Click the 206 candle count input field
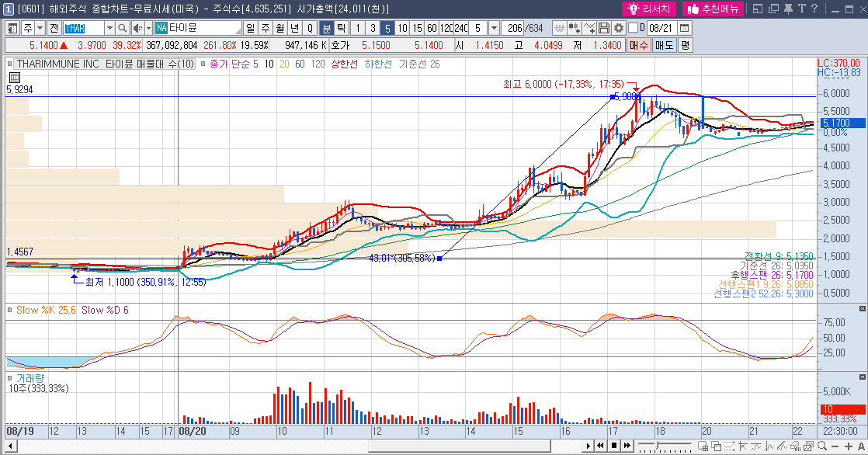Image resolution: width=868 pixels, height=455 pixels. coord(512,28)
